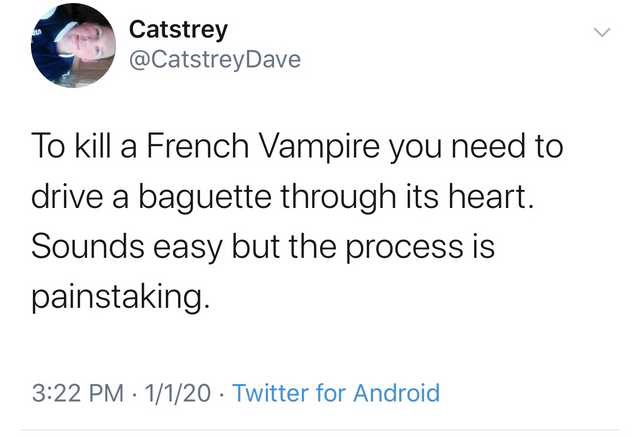Click the word "Sounds" in the tweet
Image resolution: width=640 pixels, height=437 pixels.
point(88,246)
